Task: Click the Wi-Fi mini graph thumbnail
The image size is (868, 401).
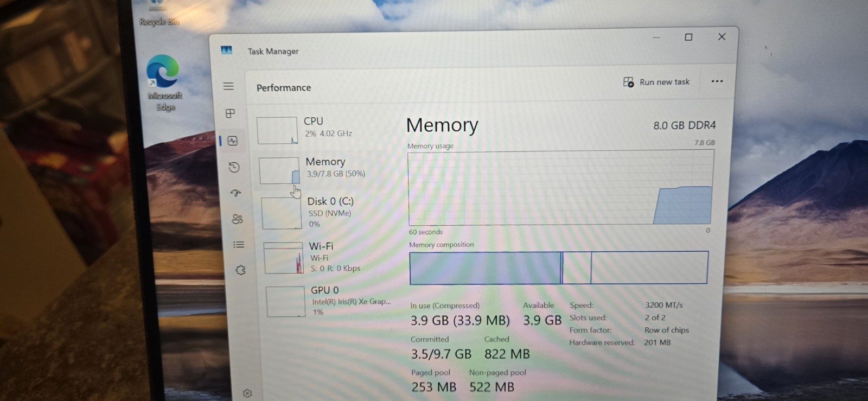Action: point(284,258)
